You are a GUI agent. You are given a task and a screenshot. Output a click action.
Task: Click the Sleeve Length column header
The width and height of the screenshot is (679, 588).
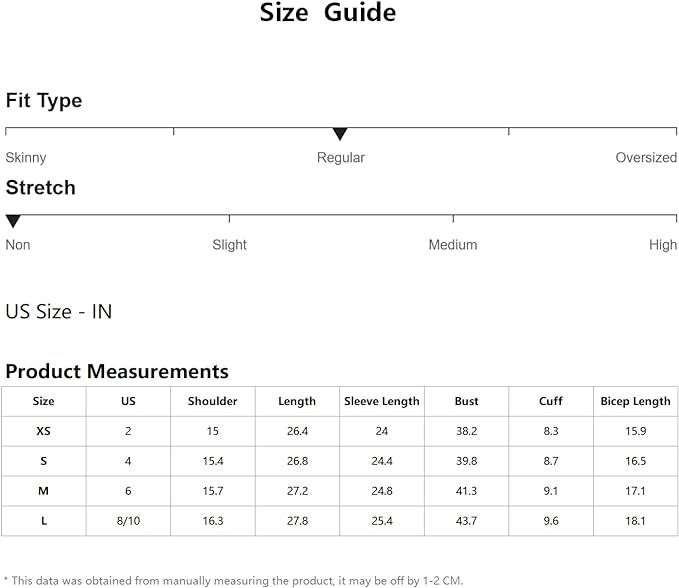click(x=382, y=401)
